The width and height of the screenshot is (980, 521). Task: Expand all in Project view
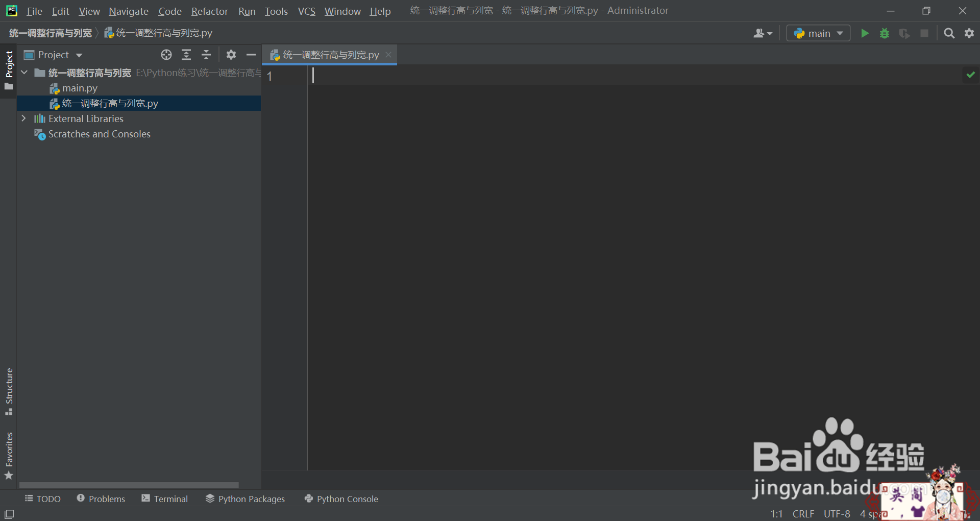tap(186, 55)
